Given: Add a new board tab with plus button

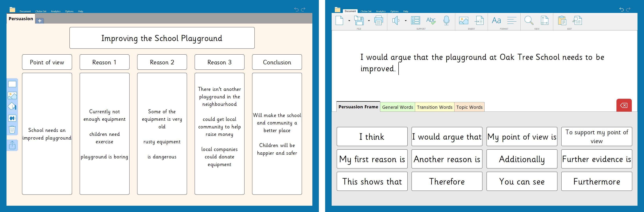Looking at the screenshot, I should click(x=40, y=21).
